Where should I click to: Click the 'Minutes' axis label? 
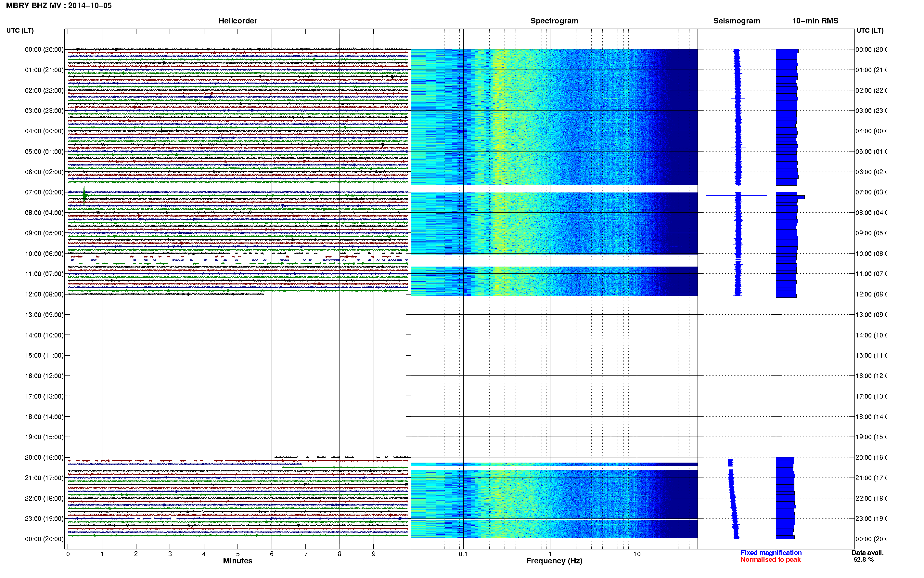237,561
